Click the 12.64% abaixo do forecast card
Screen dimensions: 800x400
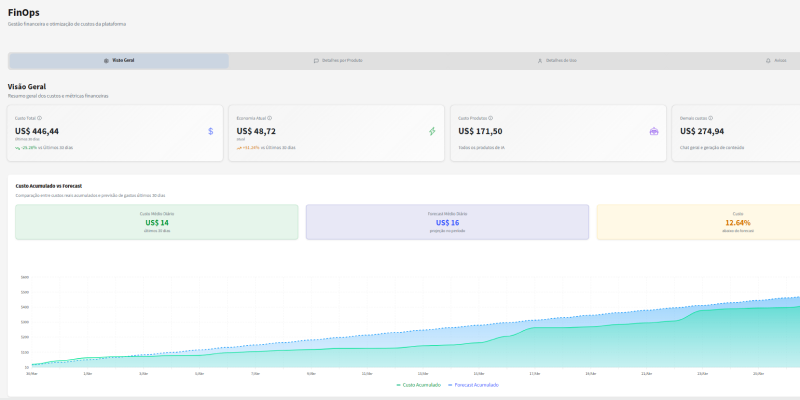coord(698,222)
